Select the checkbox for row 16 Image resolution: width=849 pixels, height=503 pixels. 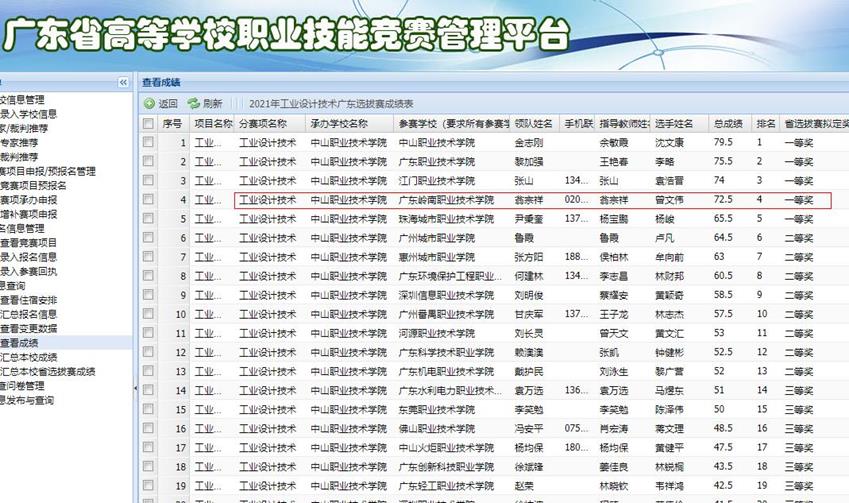[x=149, y=428]
